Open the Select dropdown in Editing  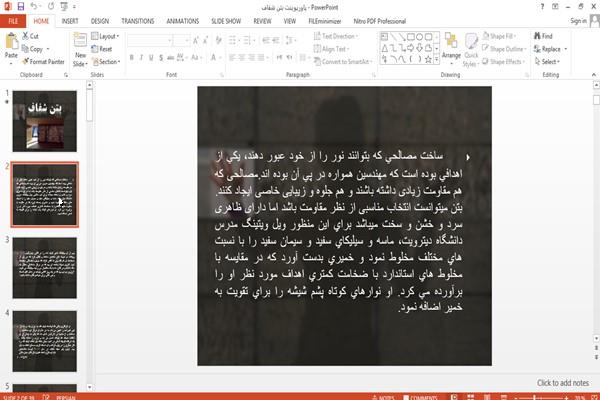pyautogui.click(x=547, y=62)
